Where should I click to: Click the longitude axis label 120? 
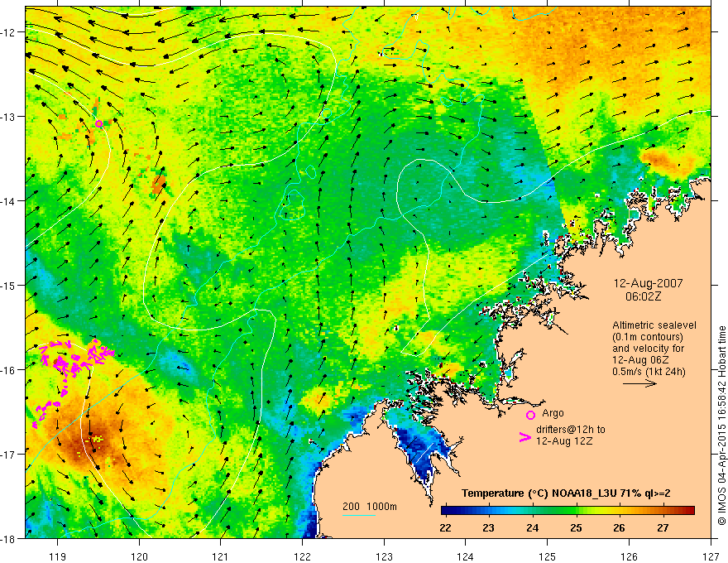click(x=139, y=556)
